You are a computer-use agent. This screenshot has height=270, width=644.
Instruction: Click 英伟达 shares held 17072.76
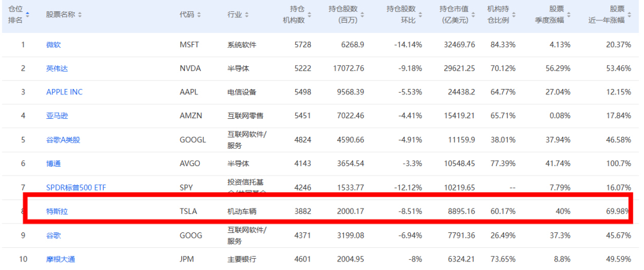tap(349, 69)
